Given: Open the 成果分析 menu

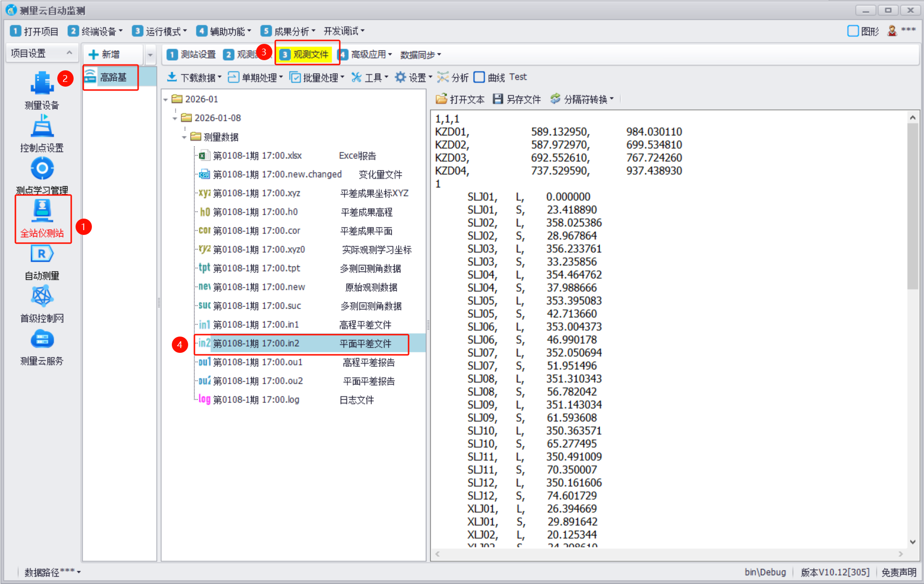Looking at the screenshot, I should (x=288, y=31).
